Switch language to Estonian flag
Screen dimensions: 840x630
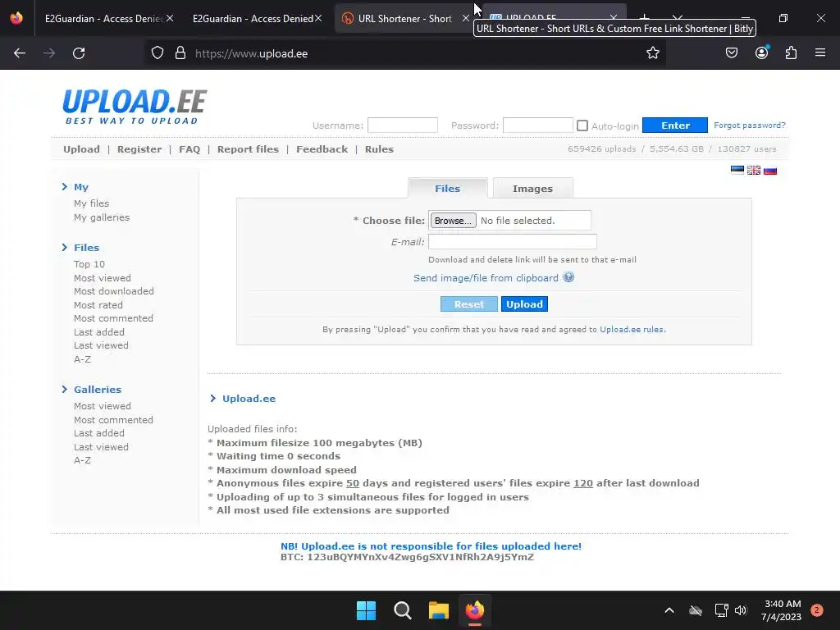click(x=737, y=171)
